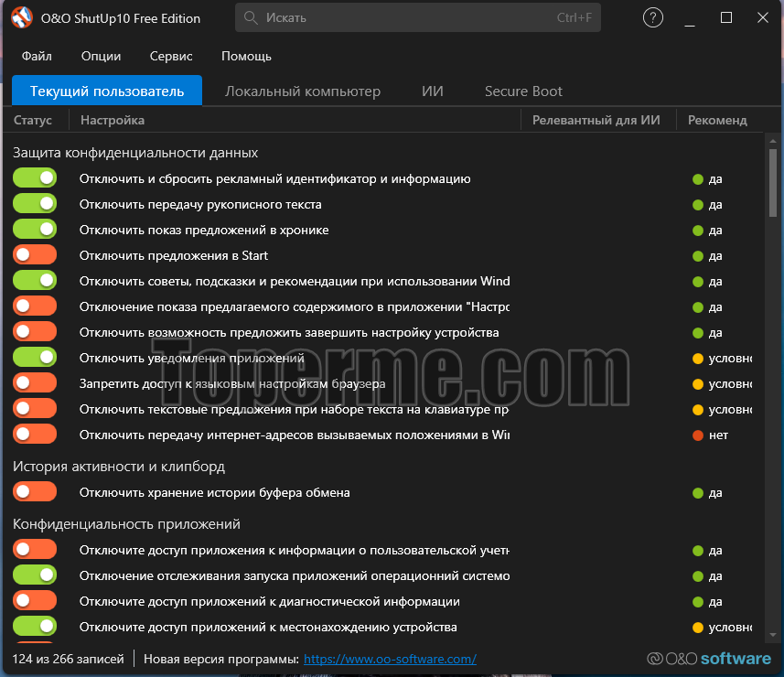Click the vertical scrollbar thumb
Screen dimensions: 784x677
pos(773,183)
